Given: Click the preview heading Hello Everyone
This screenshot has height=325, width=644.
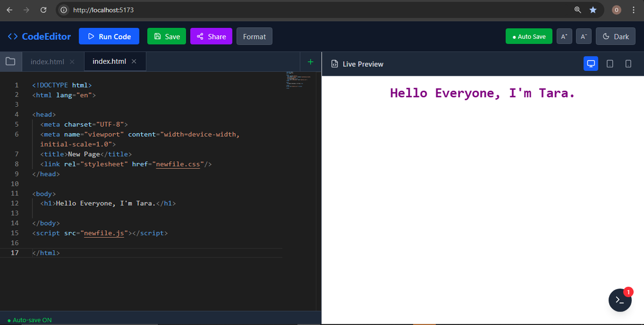Looking at the screenshot, I should [482, 93].
